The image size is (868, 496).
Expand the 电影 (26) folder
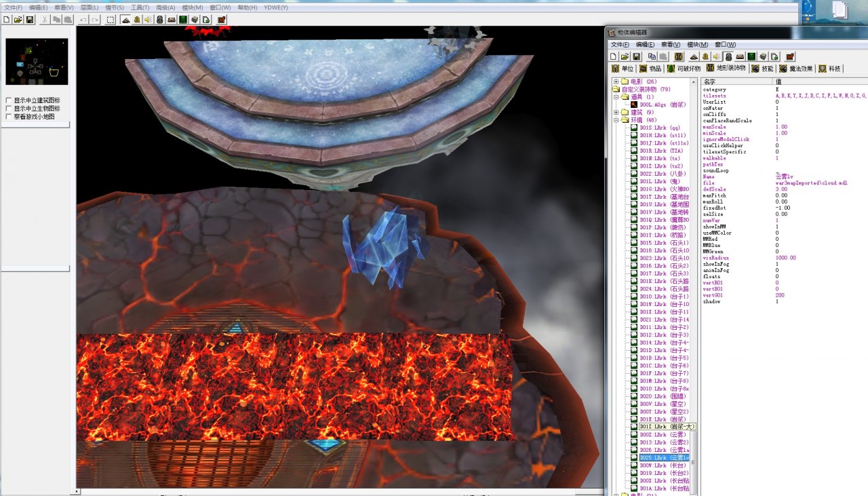pyautogui.click(x=616, y=81)
